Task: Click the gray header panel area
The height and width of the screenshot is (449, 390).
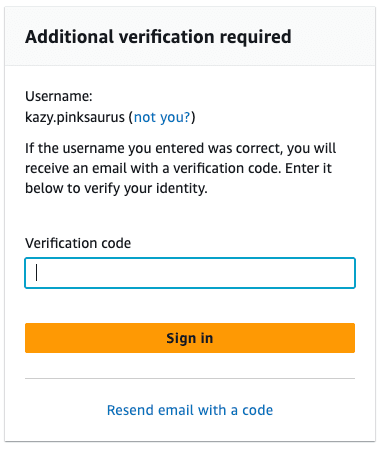Action: coord(190,36)
